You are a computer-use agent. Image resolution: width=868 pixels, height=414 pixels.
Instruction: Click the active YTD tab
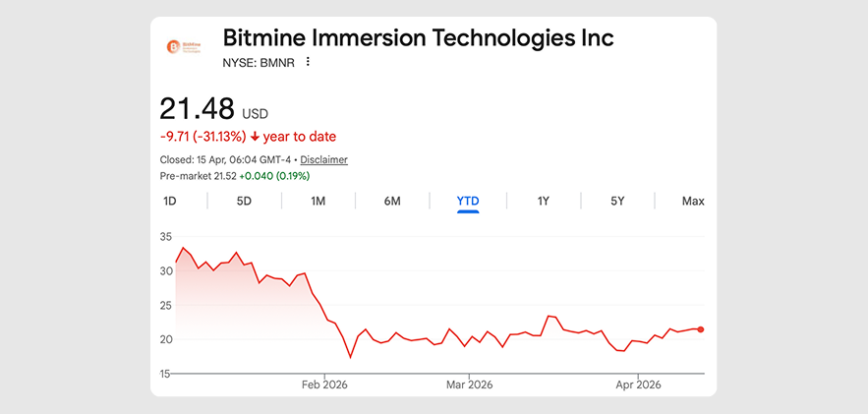point(468,202)
